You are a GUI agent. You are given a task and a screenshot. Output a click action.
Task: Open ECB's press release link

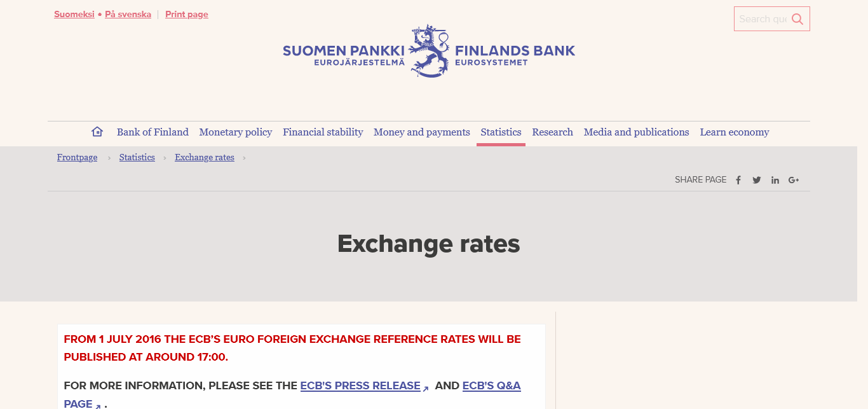point(360,385)
